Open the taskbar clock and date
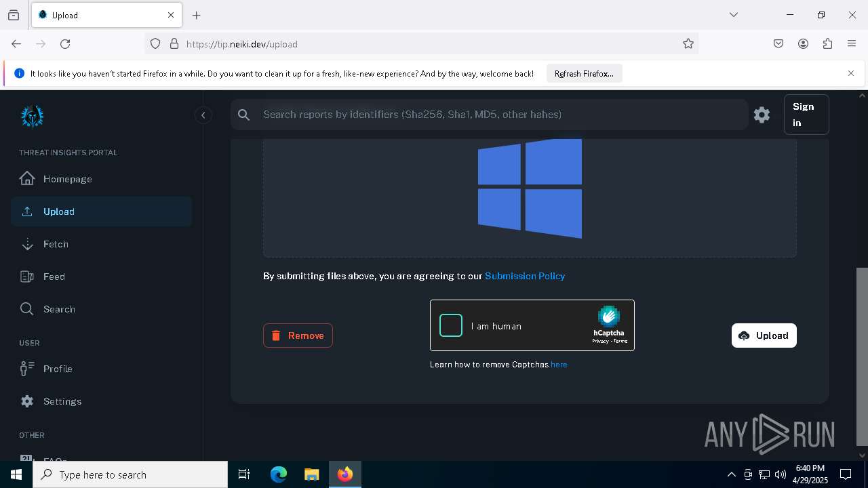The height and width of the screenshot is (488, 868). point(810,474)
